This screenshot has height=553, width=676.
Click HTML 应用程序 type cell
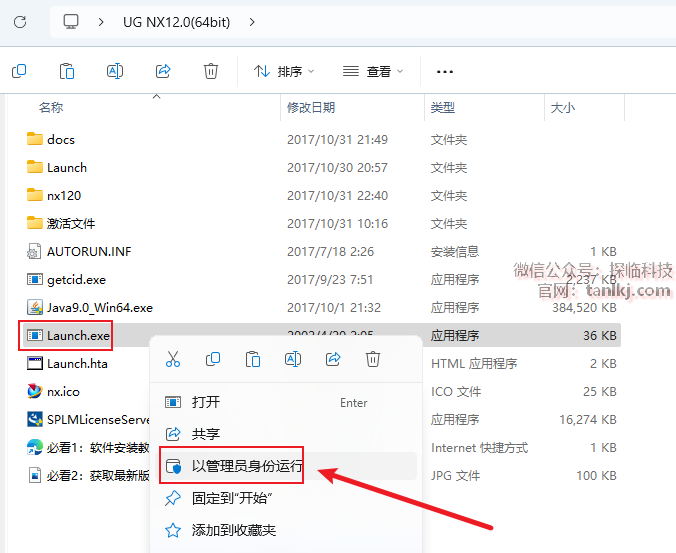pyautogui.click(x=474, y=364)
